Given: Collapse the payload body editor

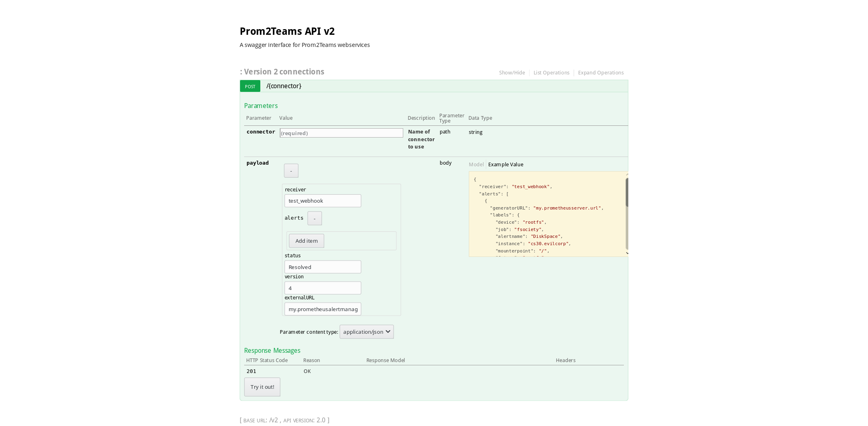Looking at the screenshot, I should coord(291,170).
